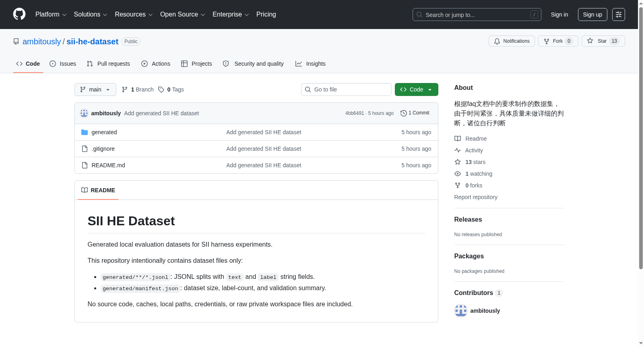Open the green Code dropdown button
This screenshot has width=644, height=347.
click(417, 89)
